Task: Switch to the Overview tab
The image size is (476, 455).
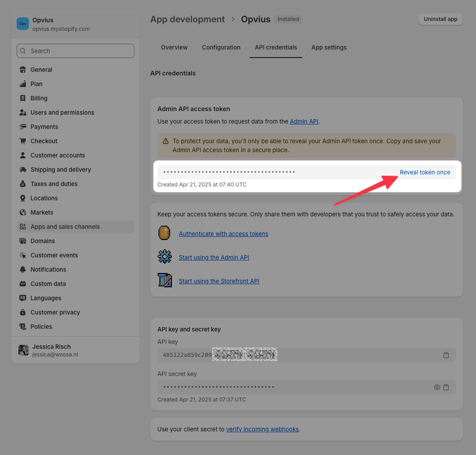Action: click(x=174, y=47)
